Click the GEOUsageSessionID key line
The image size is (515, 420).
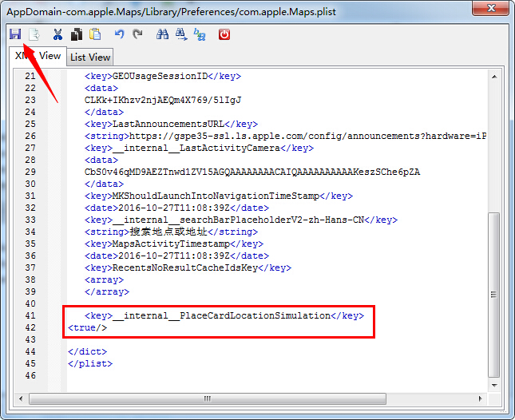[163, 76]
